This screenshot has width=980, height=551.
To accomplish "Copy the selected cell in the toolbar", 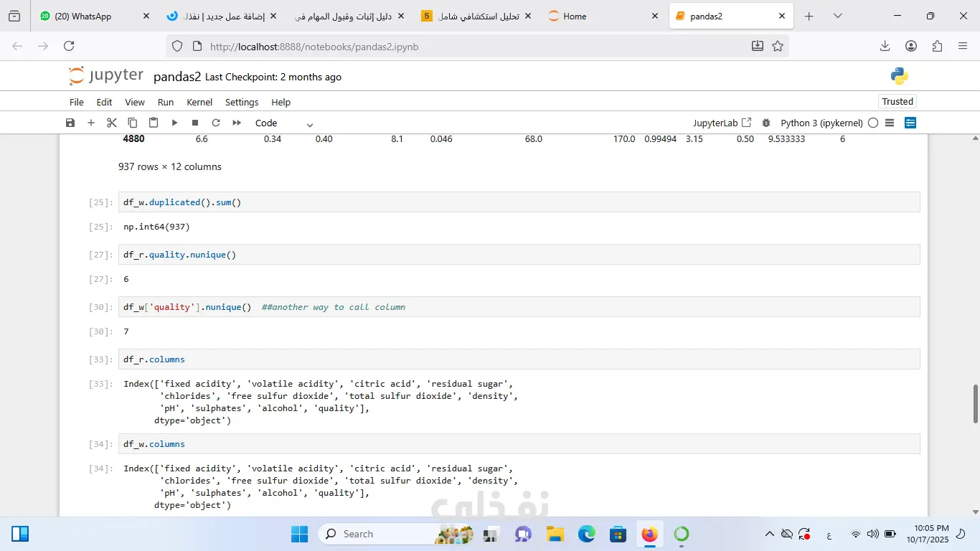I will (132, 123).
